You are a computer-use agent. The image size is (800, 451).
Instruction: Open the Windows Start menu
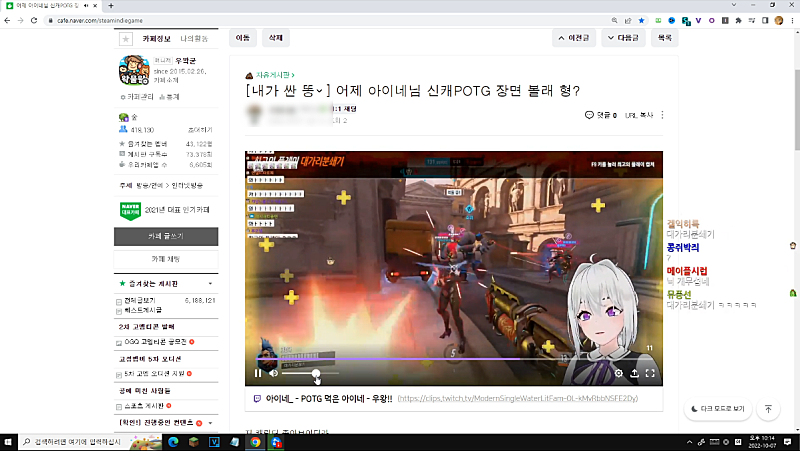[8, 442]
